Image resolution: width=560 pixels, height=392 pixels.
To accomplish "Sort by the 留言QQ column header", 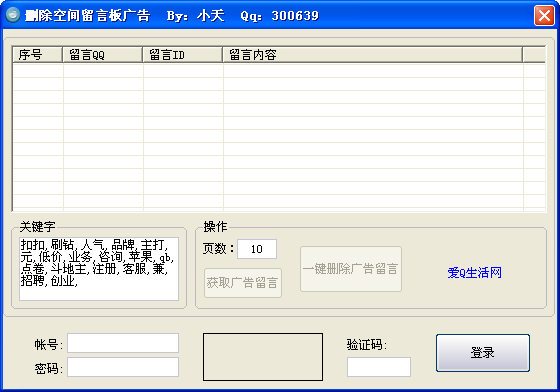I will click(102, 55).
